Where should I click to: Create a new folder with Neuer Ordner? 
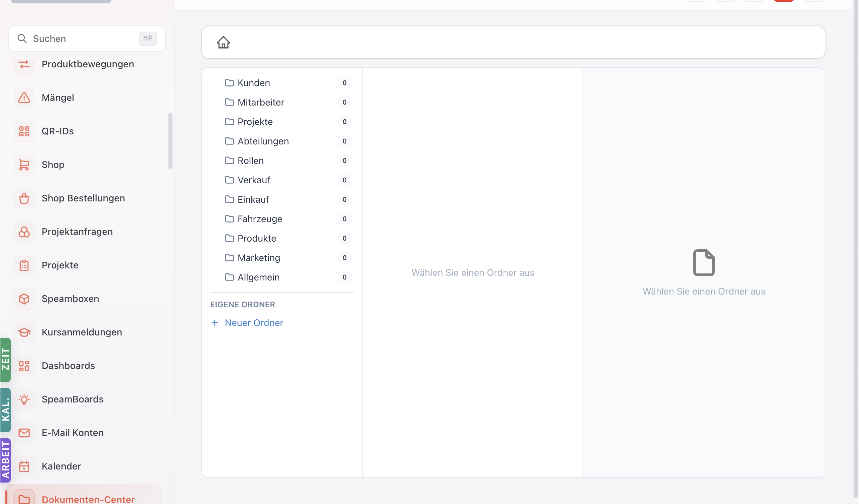tap(248, 323)
